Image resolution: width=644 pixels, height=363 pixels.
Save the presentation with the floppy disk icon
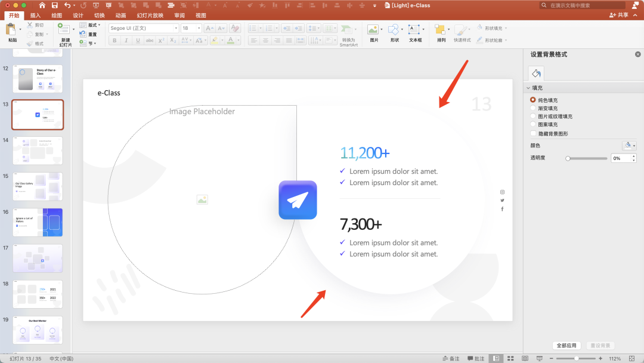54,5
